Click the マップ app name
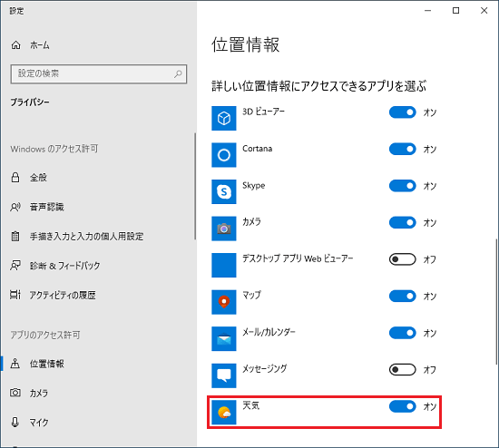Image resolution: width=499 pixels, height=448 pixels. [251, 295]
